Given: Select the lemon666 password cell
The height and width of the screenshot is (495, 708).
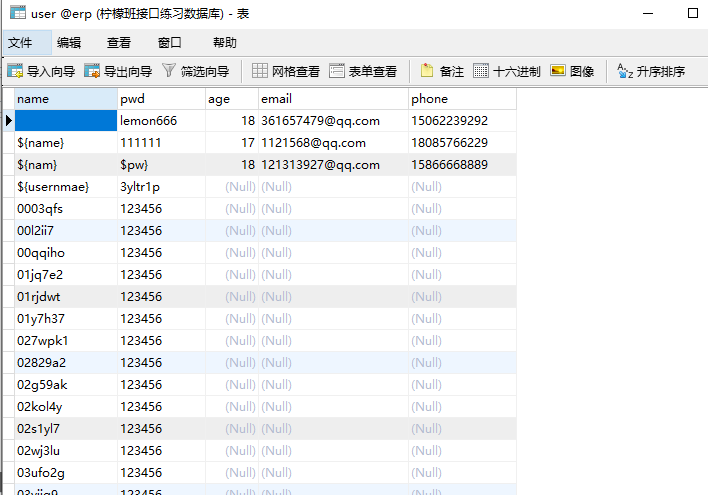Looking at the screenshot, I should [161, 121].
